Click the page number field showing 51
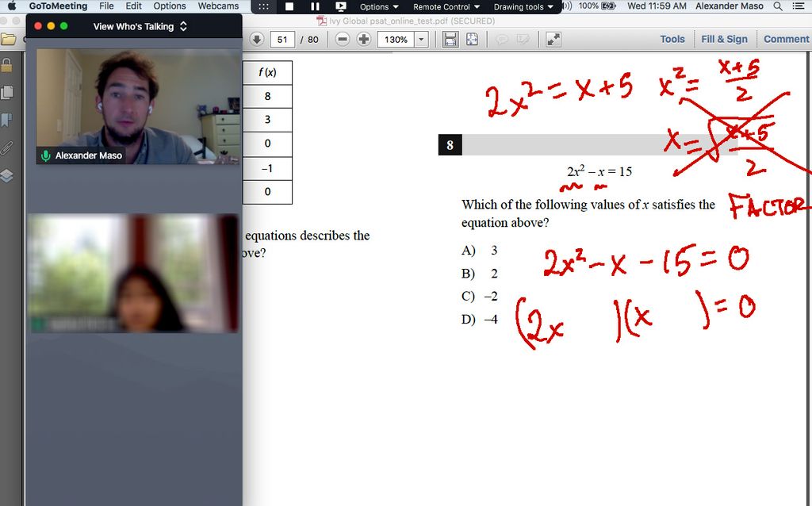This screenshot has height=506, width=812. coord(282,39)
